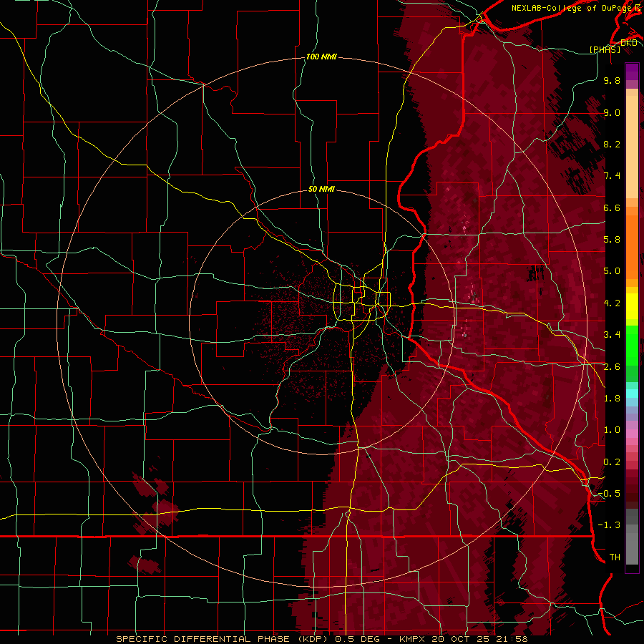644x644 pixels.
Task: Click the 50 NMI range ring label
Action: point(321,189)
